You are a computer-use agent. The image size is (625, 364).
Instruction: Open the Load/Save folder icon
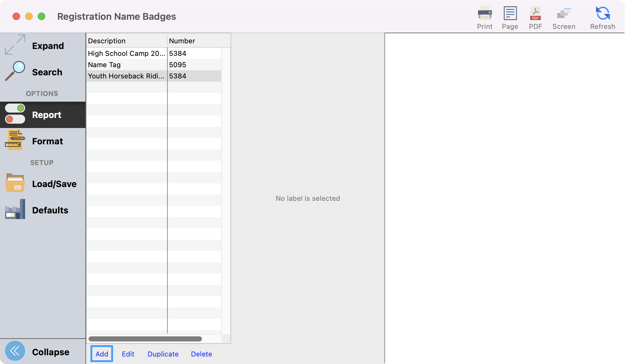coord(15,183)
